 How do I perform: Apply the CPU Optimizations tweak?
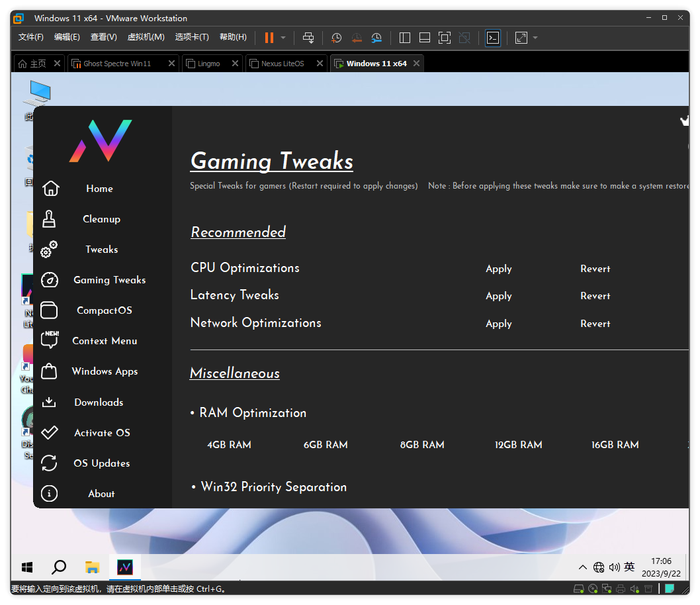pyautogui.click(x=498, y=269)
